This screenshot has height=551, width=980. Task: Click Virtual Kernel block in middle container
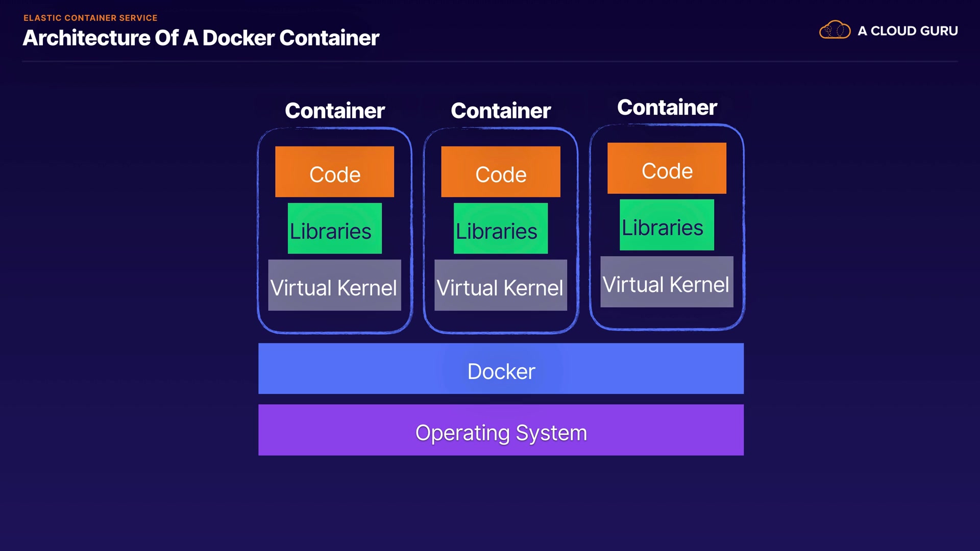(x=500, y=285)
